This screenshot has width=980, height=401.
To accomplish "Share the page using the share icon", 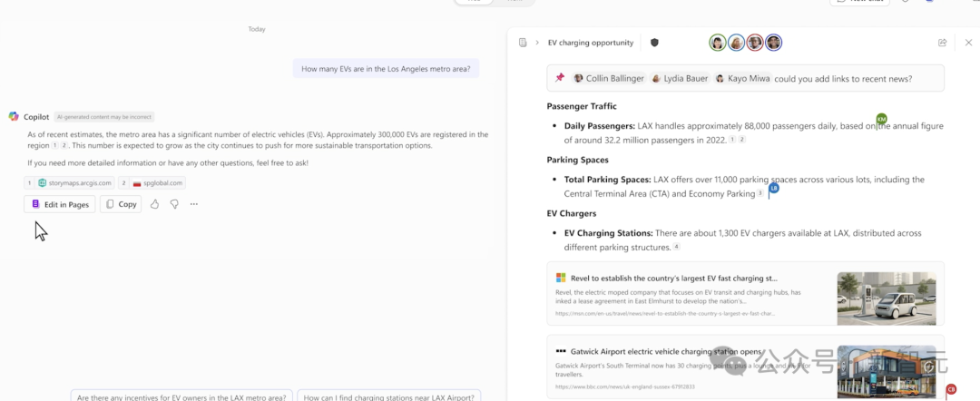I will point(943,43).
